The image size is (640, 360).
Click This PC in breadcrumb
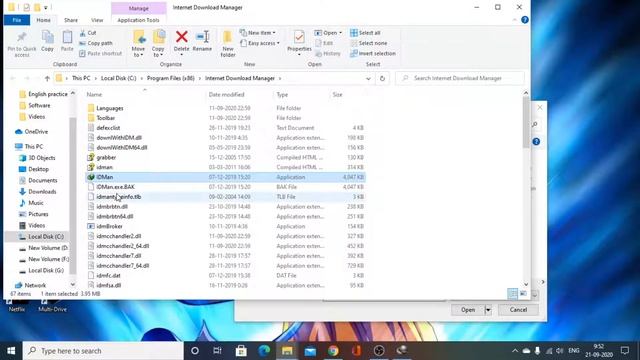pos(81,78)
